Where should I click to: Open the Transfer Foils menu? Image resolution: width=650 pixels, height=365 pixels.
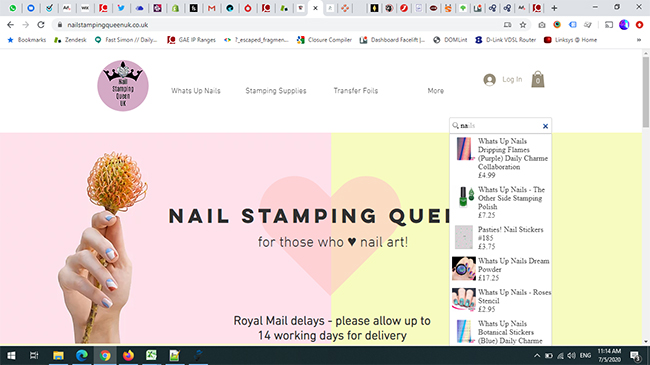[x=356, y=91]
